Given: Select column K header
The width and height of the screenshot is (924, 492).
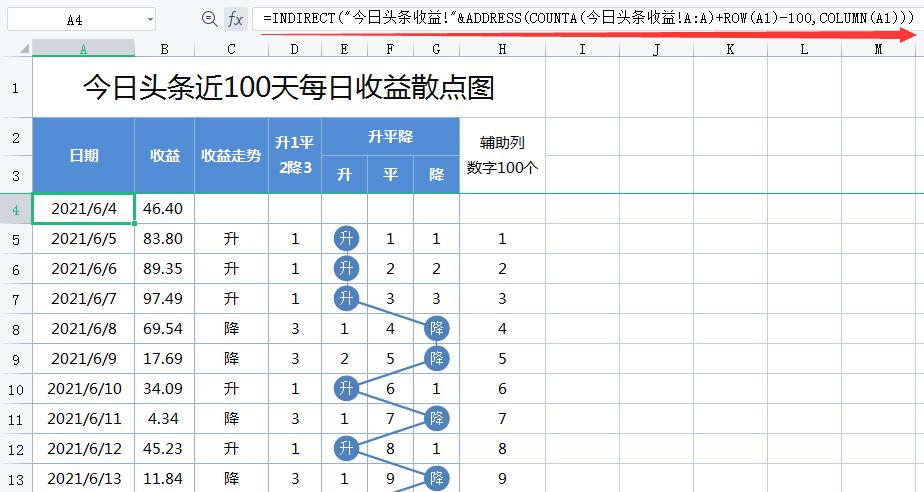Looking at the screenshot, I should (730, 49).
